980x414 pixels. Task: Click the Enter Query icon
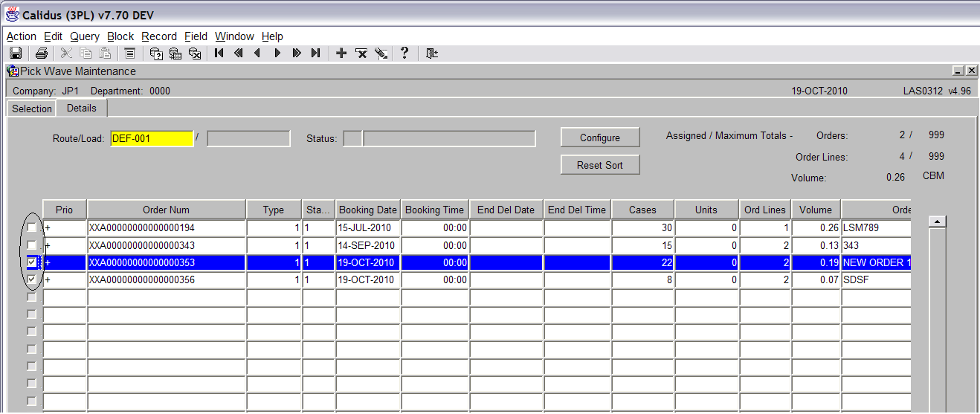156,54
